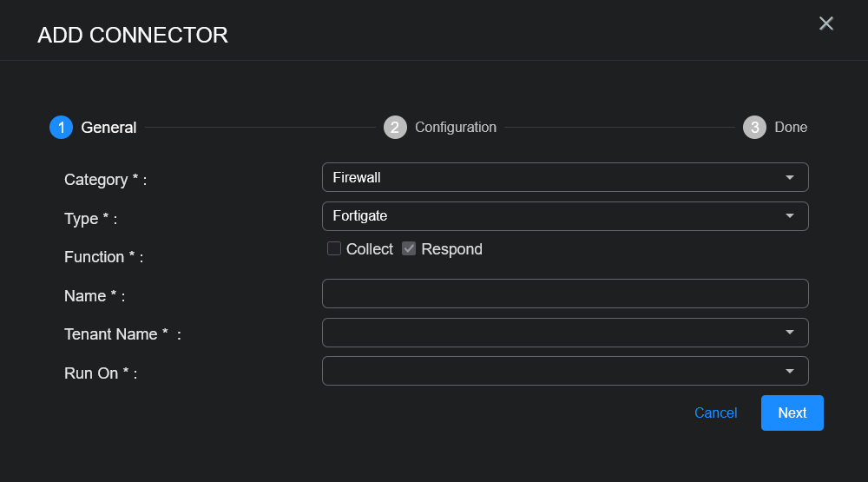Click the Tenant Name dropdown arrow
The width and height of the screenshot is (868, 482).
click(x=789, y=333)
